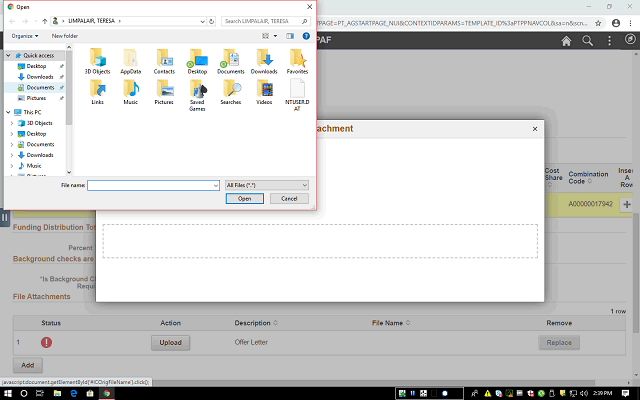640x400 pixels.
Task: Open address bar previous locations dropdown
Action: [202, 22]
